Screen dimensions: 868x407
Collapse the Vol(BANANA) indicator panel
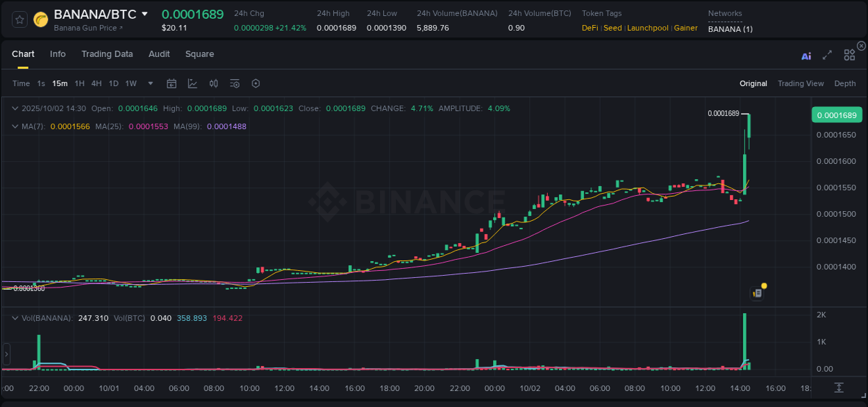pos(15,318)
